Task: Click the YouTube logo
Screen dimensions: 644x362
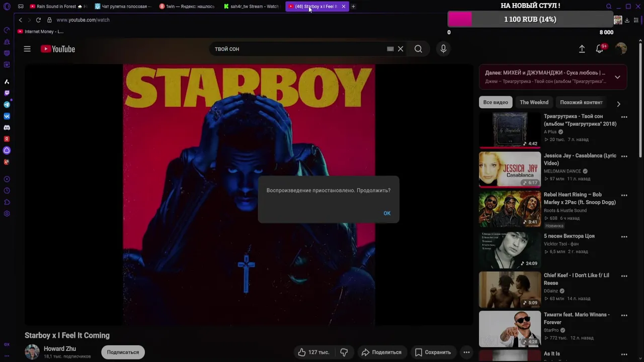Action: pos(58,49)
